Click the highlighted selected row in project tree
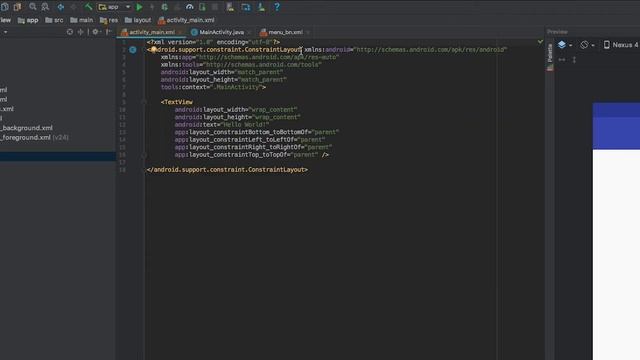Screen dimensions: 640x360 point(58,156)
